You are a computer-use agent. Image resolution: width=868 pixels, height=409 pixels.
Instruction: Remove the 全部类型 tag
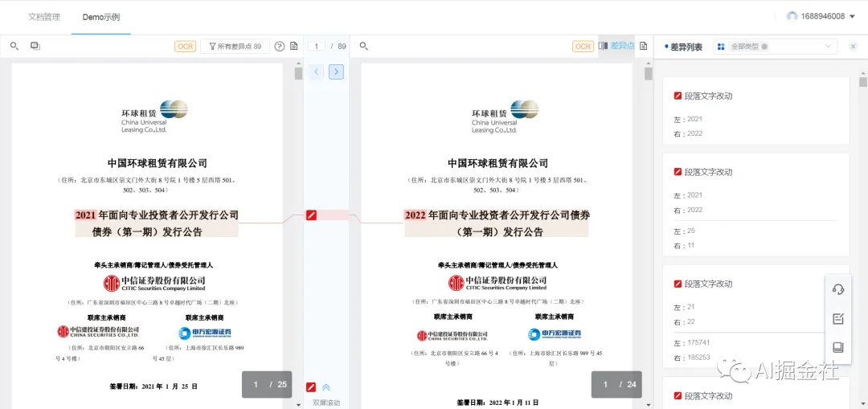764,47
